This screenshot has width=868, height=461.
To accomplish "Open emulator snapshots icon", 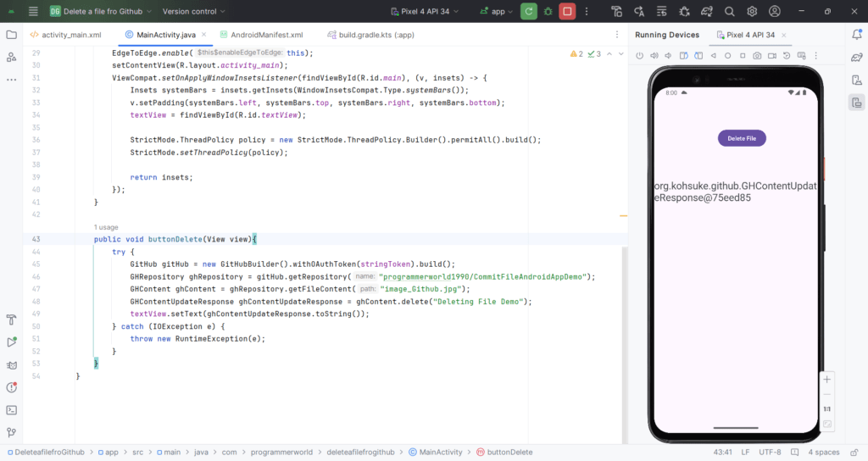I will click(x=787, y=55).
